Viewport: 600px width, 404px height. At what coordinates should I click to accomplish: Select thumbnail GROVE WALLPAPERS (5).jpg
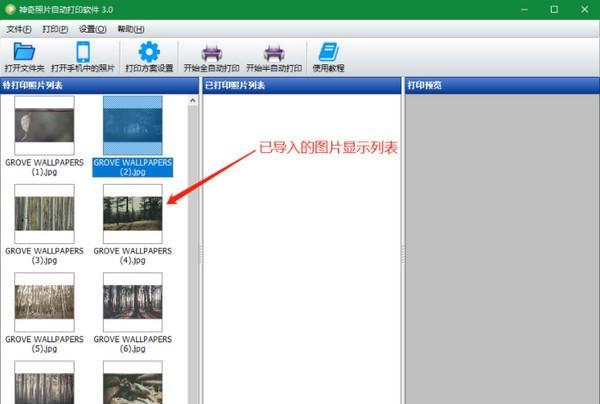(x=44, y=302)
